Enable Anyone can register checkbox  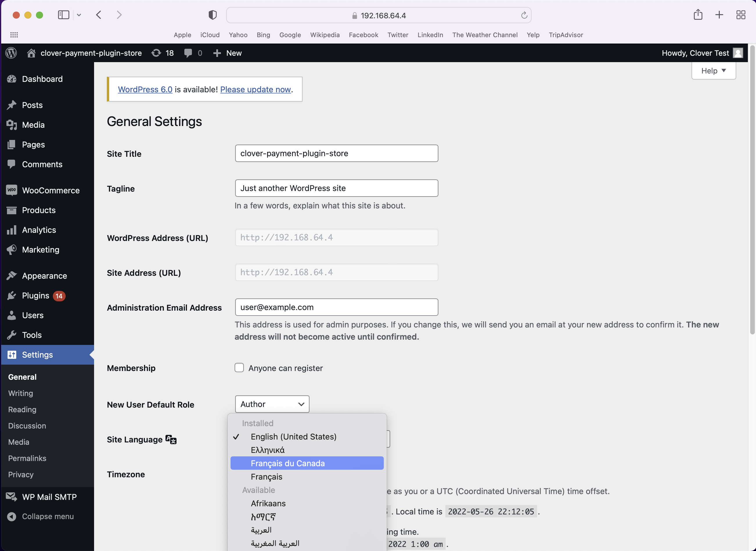click(239, 368)
